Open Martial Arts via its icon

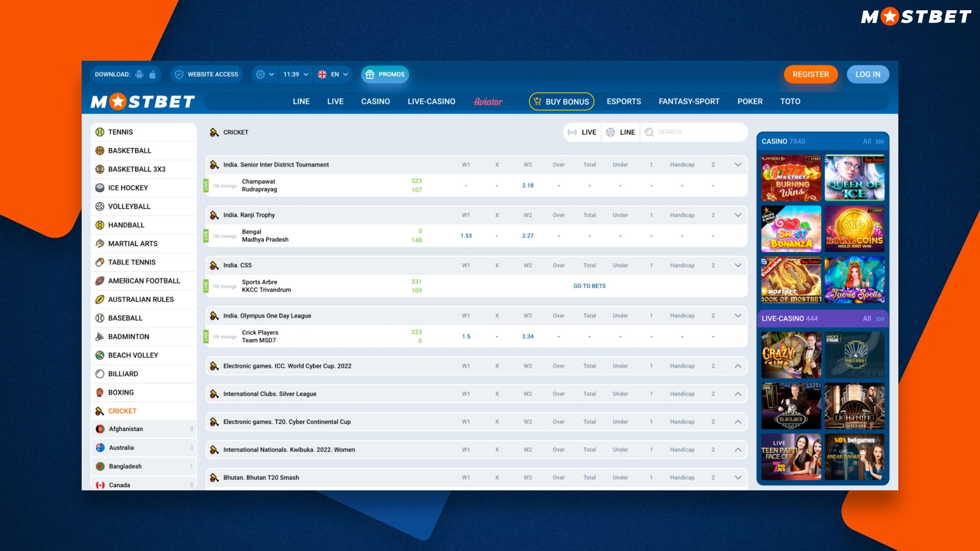[100, 244]
